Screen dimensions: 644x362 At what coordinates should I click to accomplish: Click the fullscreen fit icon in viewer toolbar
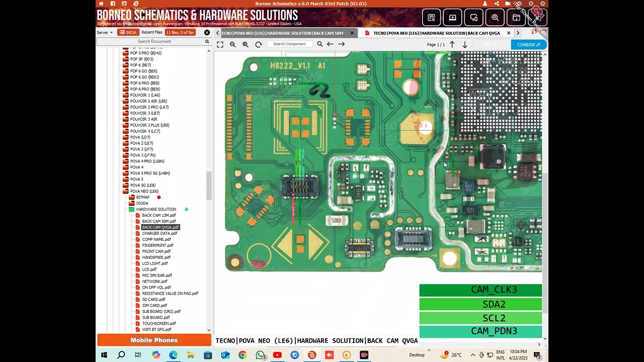(220, 44)
